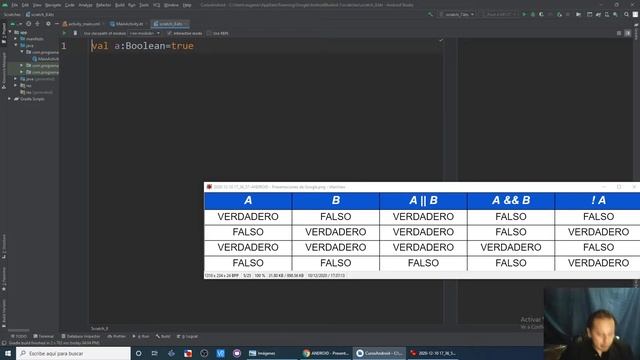Enable the Use REPL checkbox

(x=209, y=33)
